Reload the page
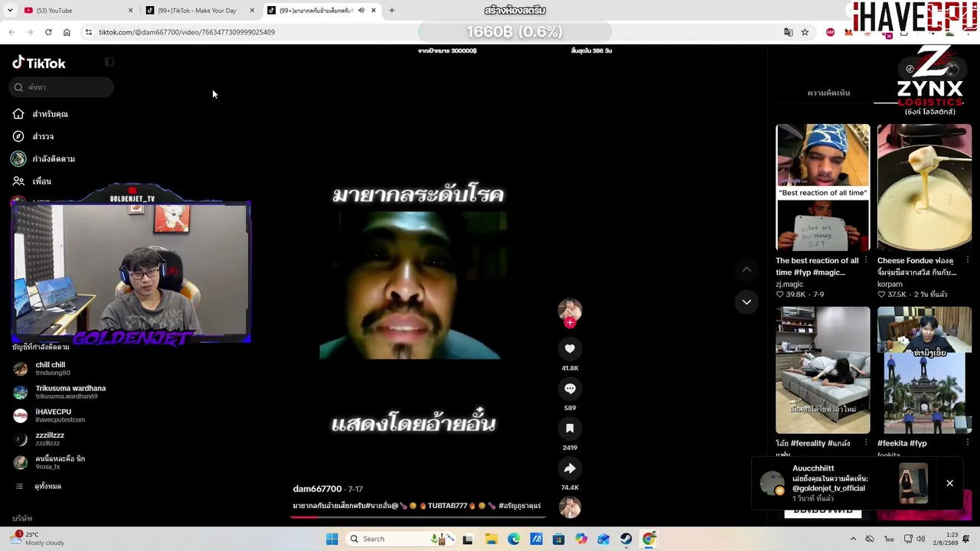Image resolution: width=980 pixels, height=551 pixels. pyautogui.click(x=48, y=32)
